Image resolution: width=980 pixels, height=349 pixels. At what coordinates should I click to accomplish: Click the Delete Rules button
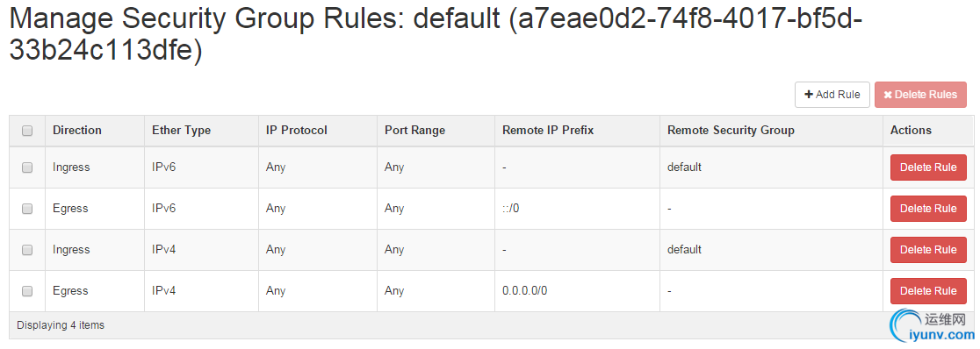coord(920,95)
